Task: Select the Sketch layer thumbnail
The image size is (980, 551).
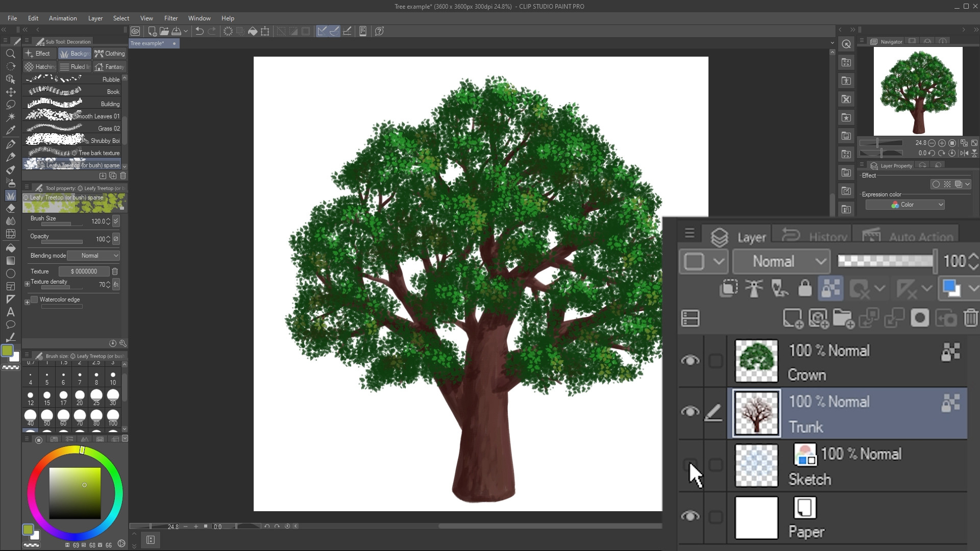Action: (756, 465)
